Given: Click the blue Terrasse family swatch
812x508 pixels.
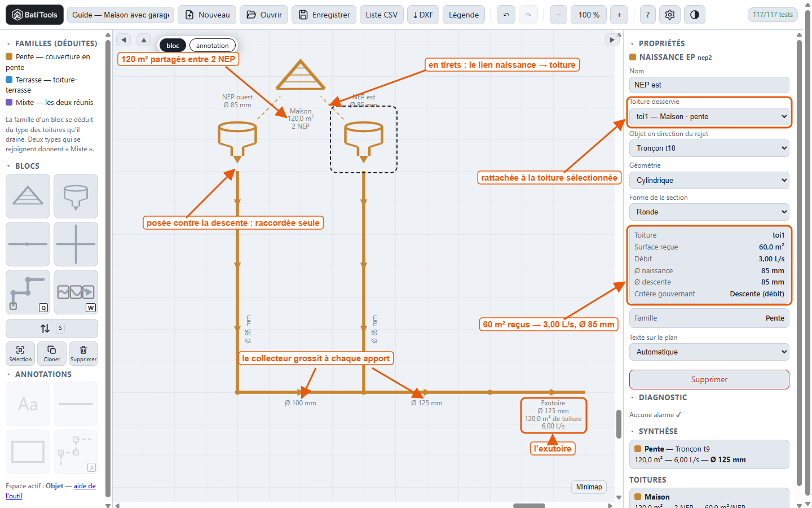Looking at the screenshot, I should (9, 80).
